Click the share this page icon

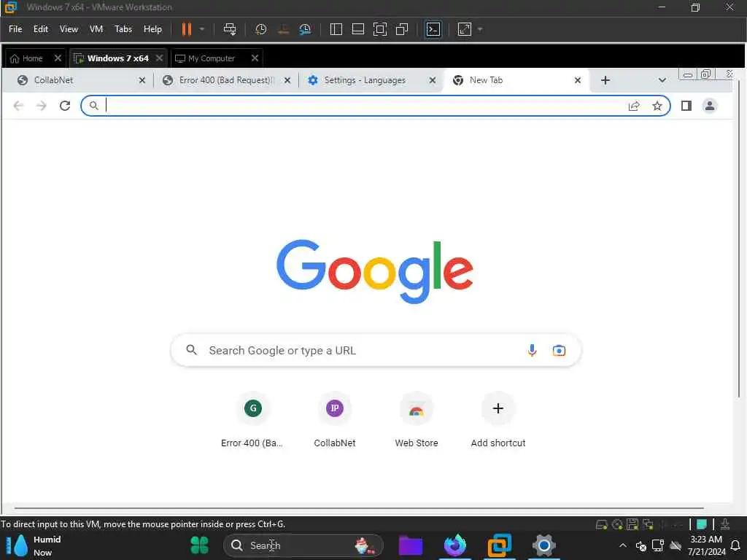click(x=634, y=106)
